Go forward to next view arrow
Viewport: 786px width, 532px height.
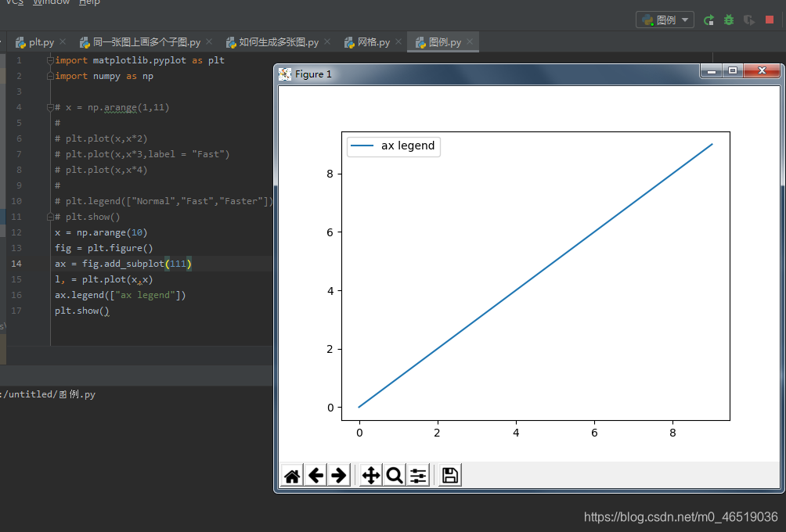point(339,476)
